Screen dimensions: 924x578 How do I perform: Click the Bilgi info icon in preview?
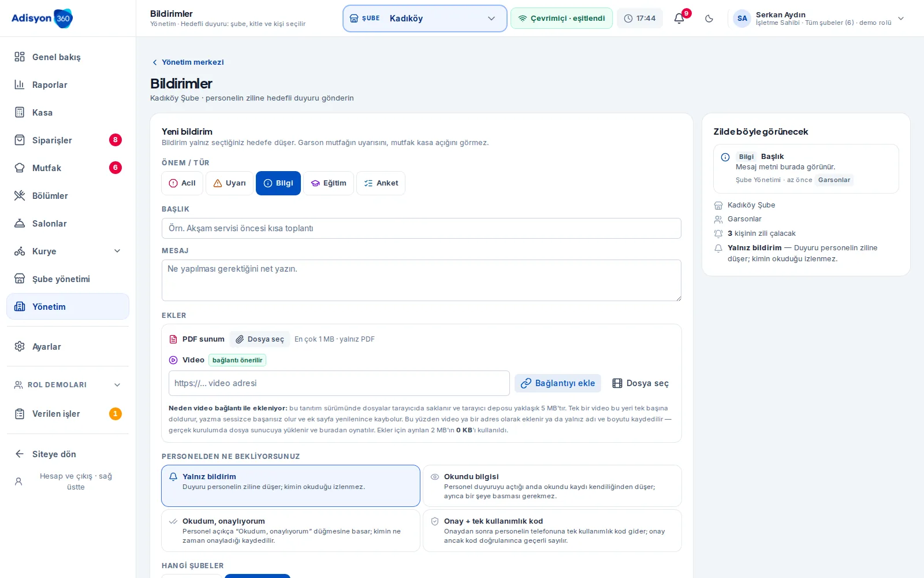coord(725,157)
